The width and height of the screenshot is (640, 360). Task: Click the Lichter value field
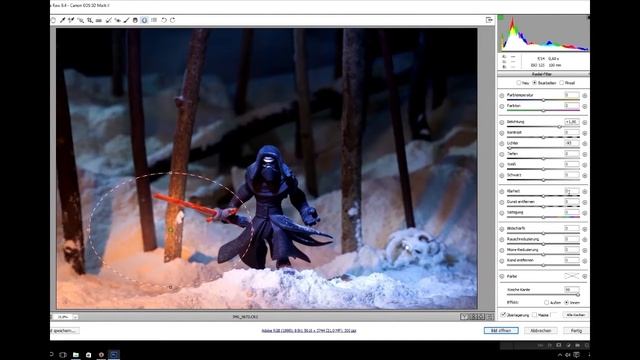pos(571,143)
